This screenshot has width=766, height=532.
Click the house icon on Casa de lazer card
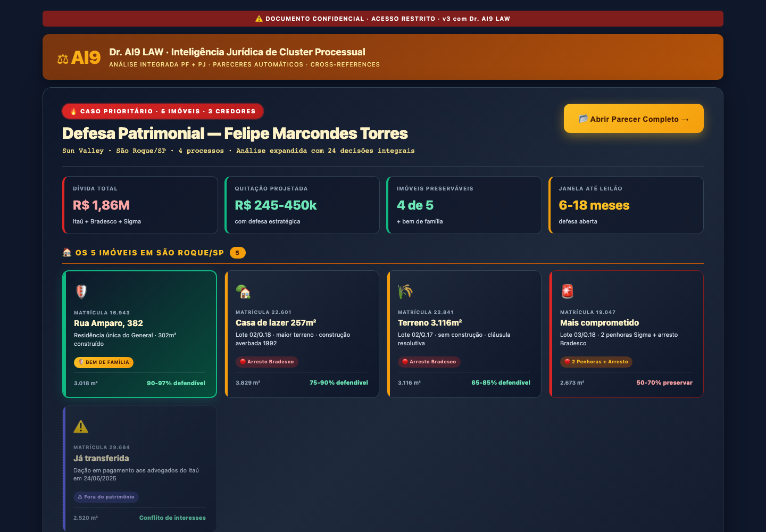[x=243, y=292]
